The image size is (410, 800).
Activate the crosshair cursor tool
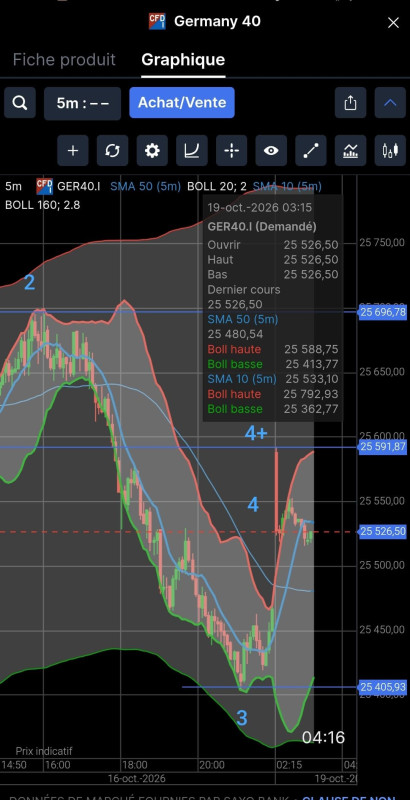(x=232, y=151)
